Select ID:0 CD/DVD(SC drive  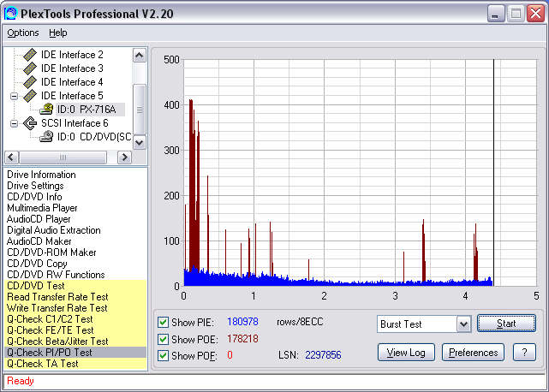pyautogui.click(x=94, y=137)
